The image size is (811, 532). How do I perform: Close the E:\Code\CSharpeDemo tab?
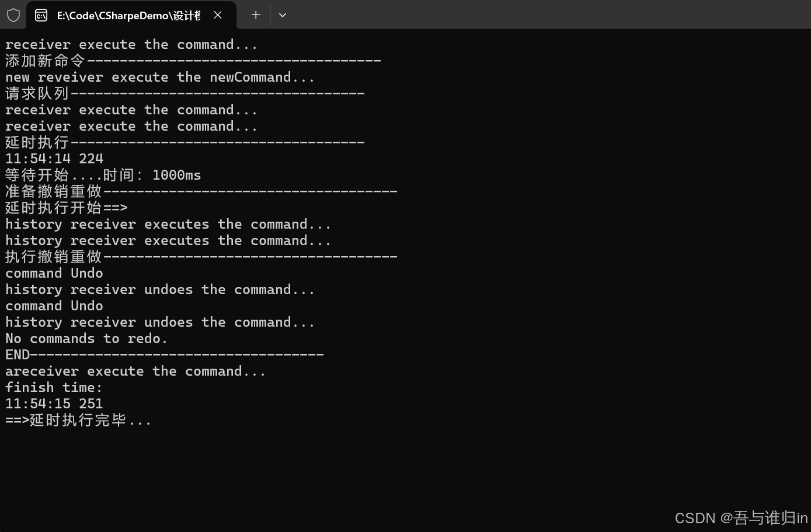[x=218, y=15]
